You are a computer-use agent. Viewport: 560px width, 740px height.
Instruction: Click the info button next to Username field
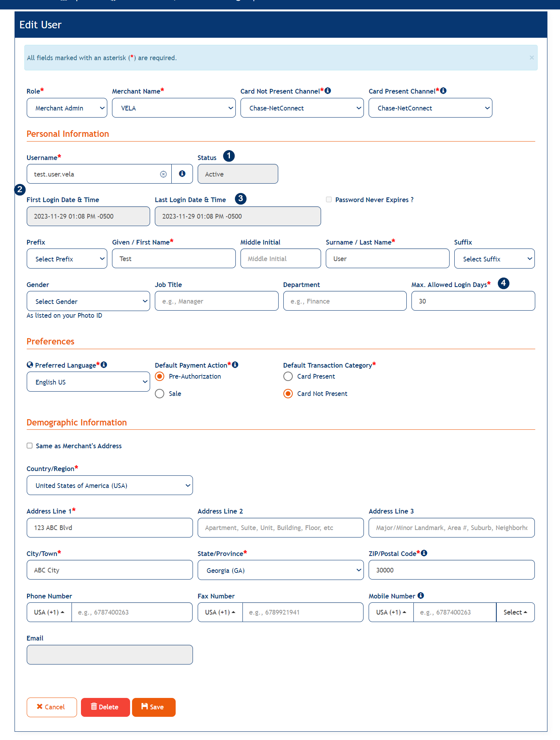[182, 174]
